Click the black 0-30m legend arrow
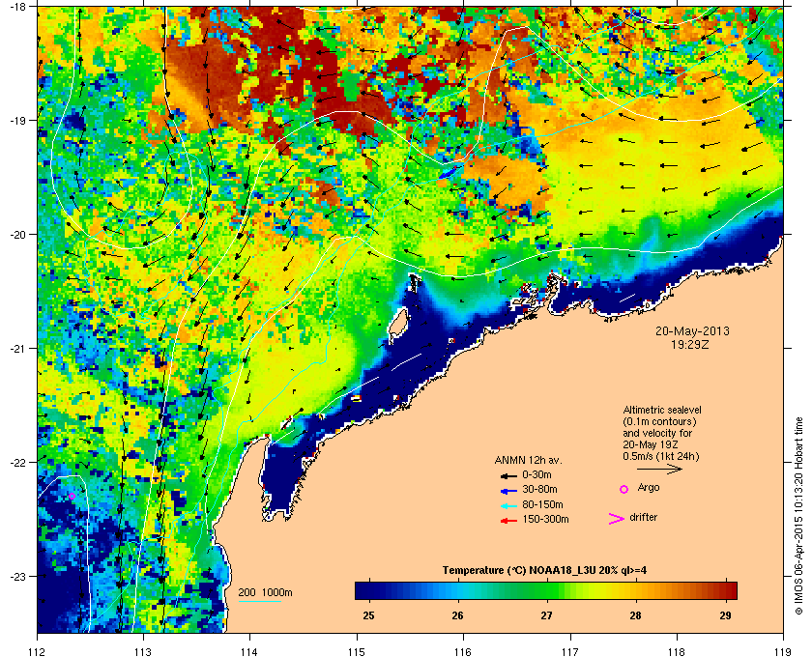 (x=508, y=475)
